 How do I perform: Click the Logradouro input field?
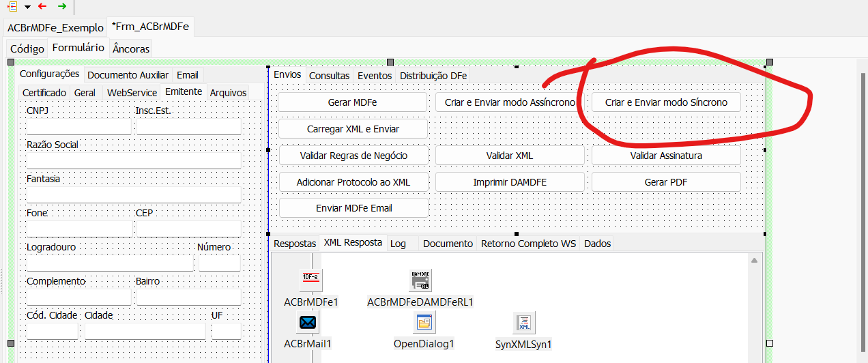(x=110, y=263)
